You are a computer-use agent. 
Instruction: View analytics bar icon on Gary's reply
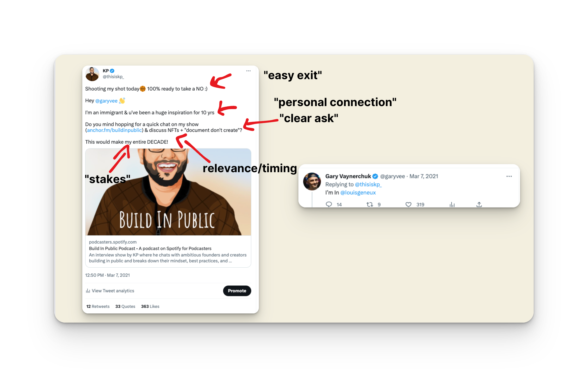452,204
